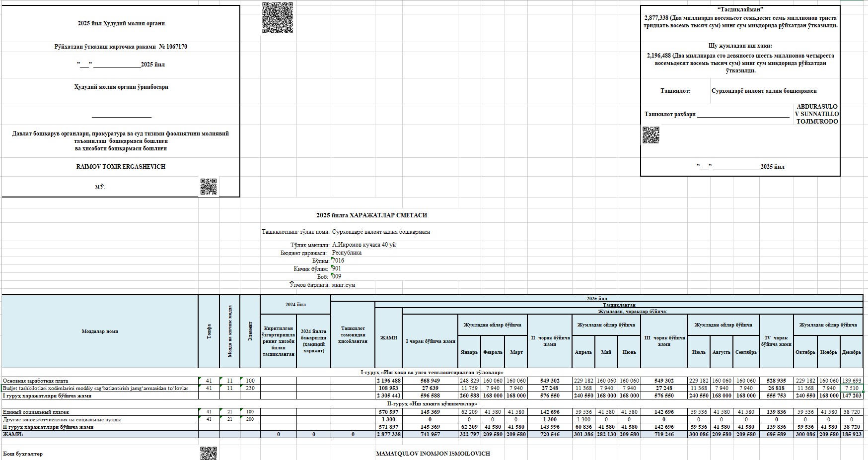Select the '2024 йил' header cell
This screenshot has width=868, height=460.
coord(295,305)
